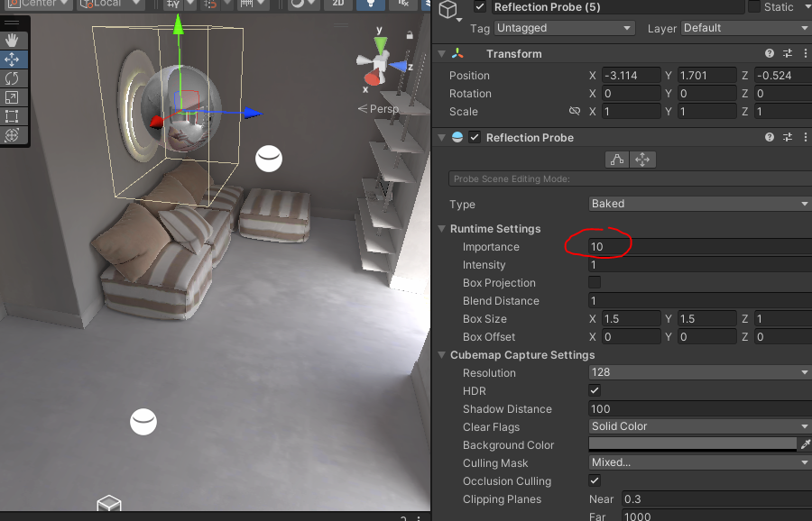Viewport: 812px width, 521px height.
Task: Select the Hand tool
Action: point(12,40)
